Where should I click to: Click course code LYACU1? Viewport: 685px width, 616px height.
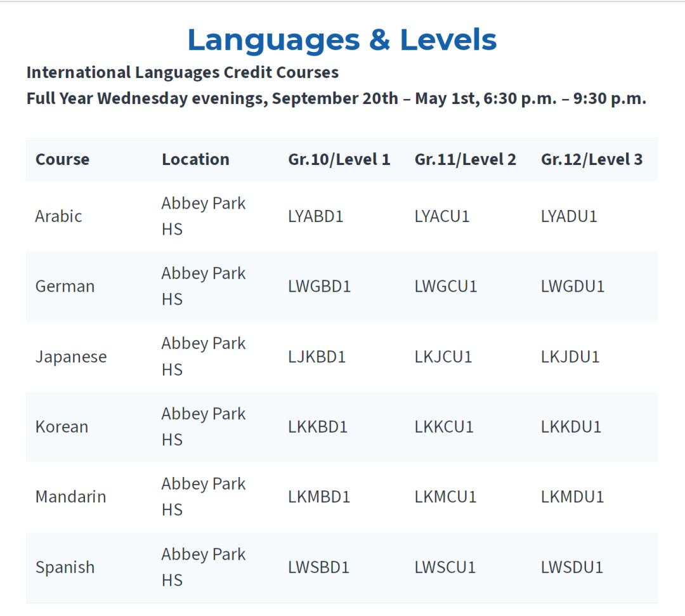click(441, 216)
